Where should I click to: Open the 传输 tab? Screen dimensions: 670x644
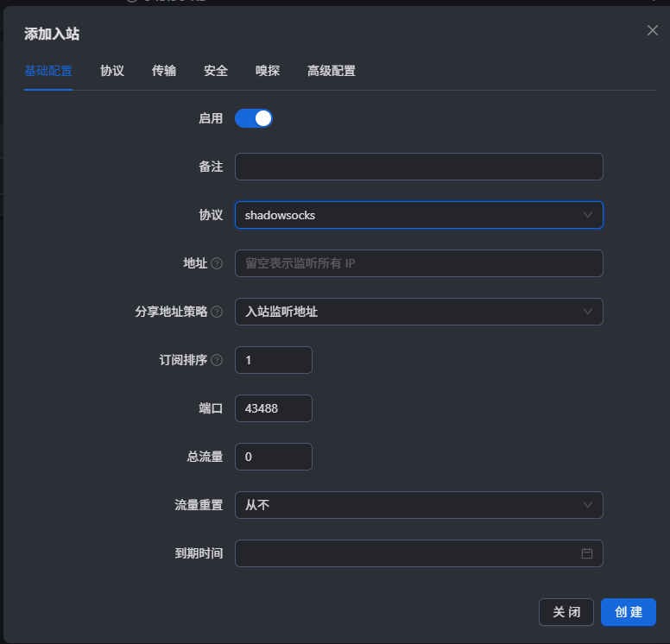pyautogui.click(x=164, y=71)
